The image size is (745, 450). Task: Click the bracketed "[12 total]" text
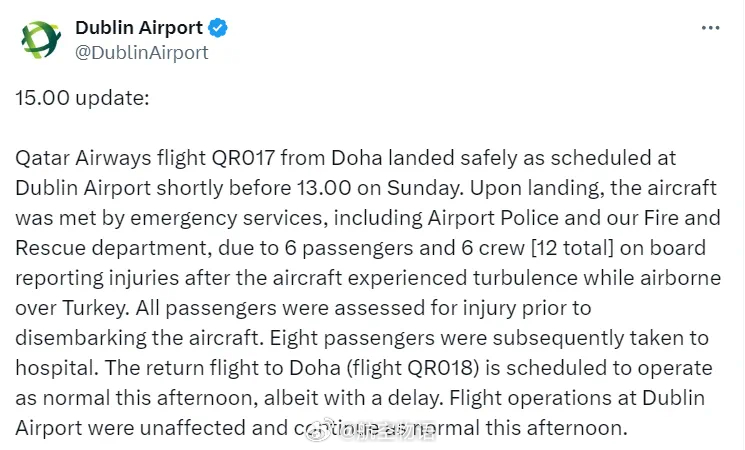[x=573, y=248]
